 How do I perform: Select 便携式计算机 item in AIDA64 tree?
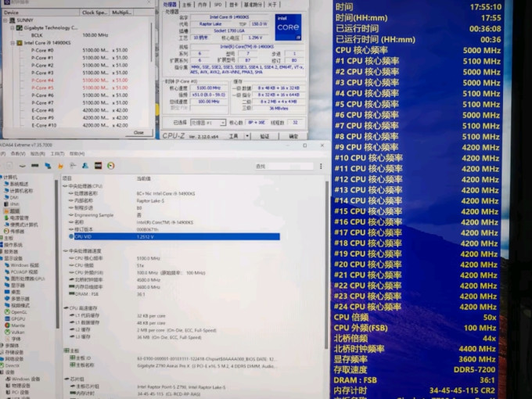pos(21,225)
